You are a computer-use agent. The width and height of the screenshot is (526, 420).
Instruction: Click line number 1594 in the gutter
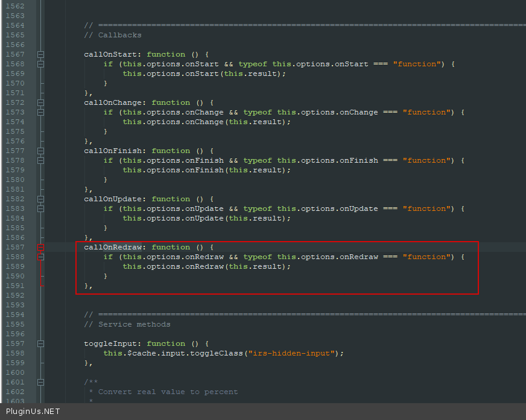[14, 315]
